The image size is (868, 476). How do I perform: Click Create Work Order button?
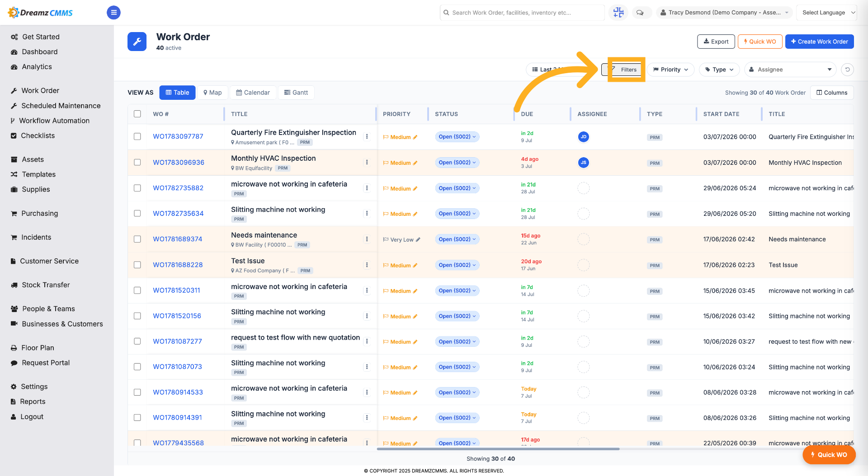(819, 42)
